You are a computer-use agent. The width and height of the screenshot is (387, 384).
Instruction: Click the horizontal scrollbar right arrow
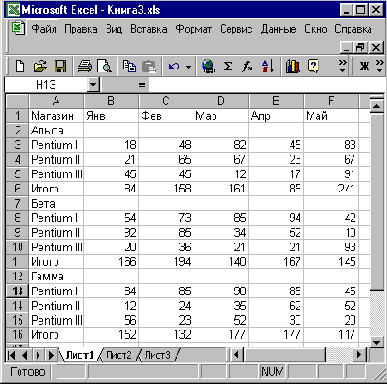click(359, 354)
